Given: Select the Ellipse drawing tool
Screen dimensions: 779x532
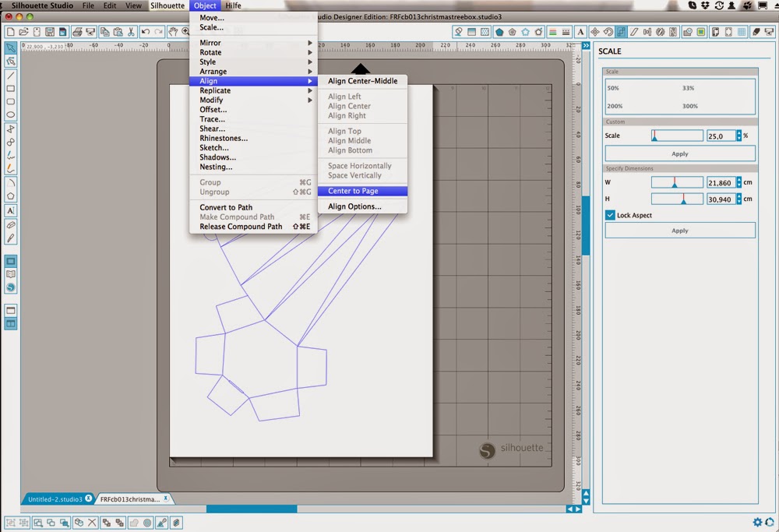Looking at the screenshot, I should (x=10, y=115).
